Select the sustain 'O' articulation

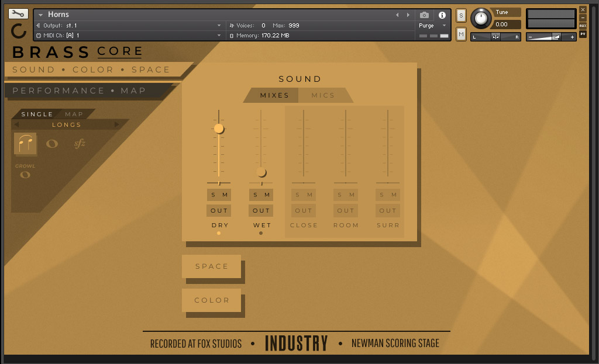coord(52,143)
